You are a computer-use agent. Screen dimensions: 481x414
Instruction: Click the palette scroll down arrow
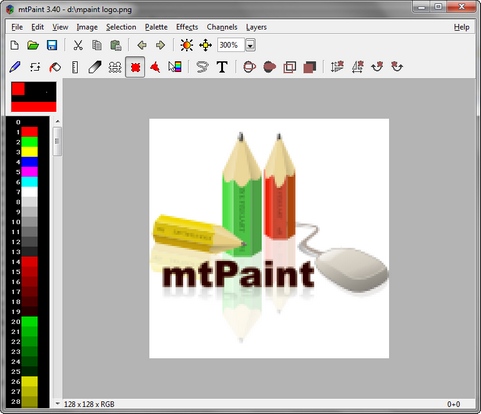[x=57, y=404]
